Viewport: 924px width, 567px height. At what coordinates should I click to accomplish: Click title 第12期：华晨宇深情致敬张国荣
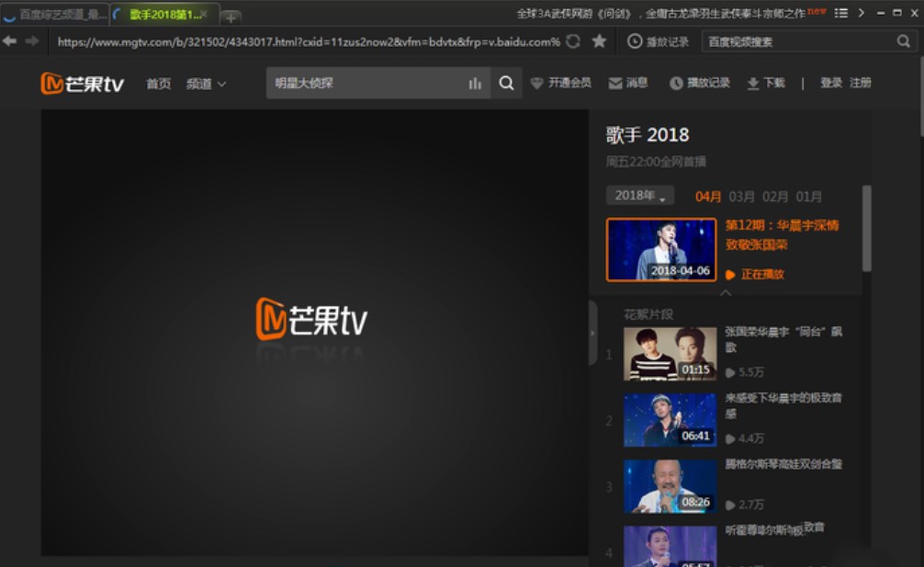click(x=782, y=234)
